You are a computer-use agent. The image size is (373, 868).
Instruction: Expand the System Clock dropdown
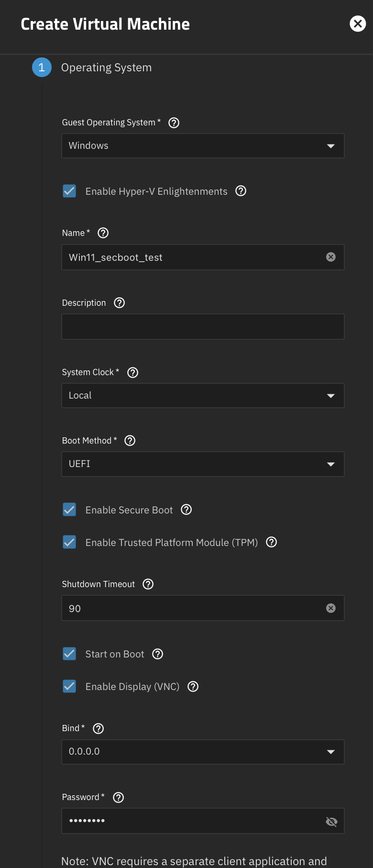click(x=203, y=396)
